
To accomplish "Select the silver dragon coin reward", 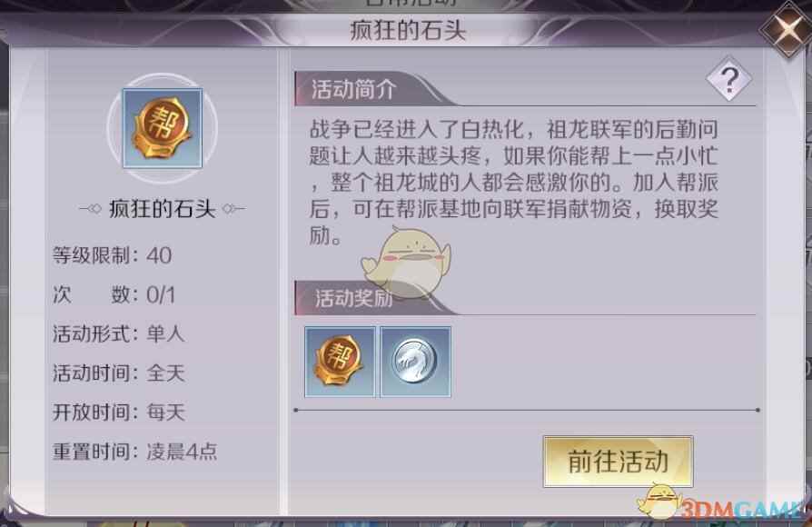I will click(x=415, y=362).
